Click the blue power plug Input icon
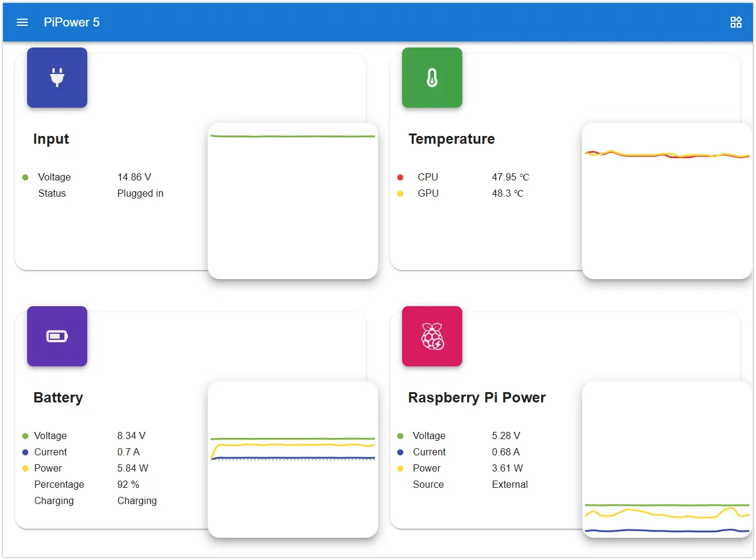Viewport: 756px width, 560px height. coord(57,78)
